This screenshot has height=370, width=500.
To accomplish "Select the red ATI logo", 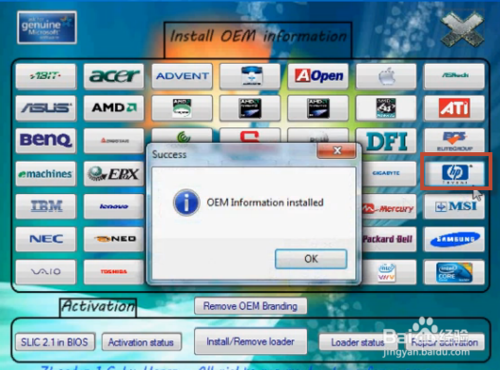I will pos(454,108).
